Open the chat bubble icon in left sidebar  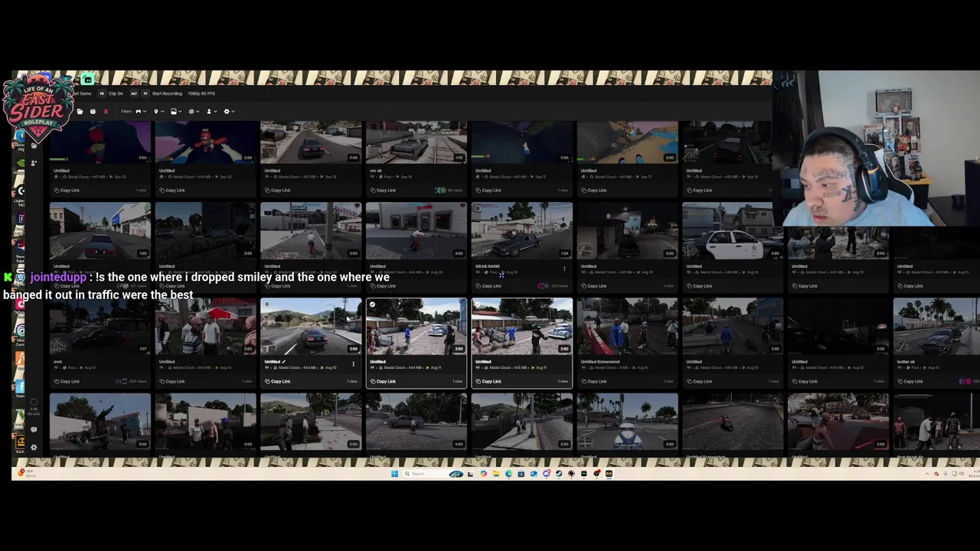[x=34, y=430]
